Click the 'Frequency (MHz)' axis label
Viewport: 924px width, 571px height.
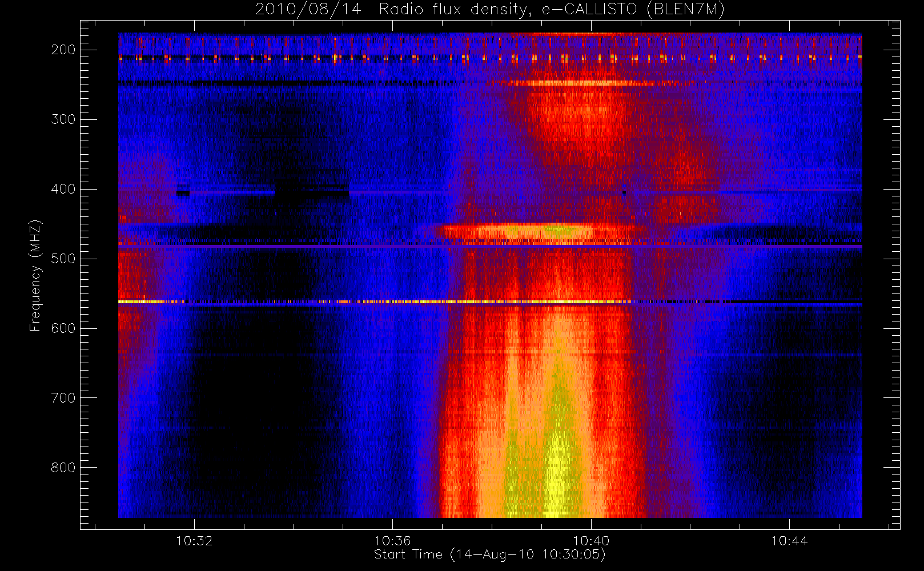[x=35, y=275]
